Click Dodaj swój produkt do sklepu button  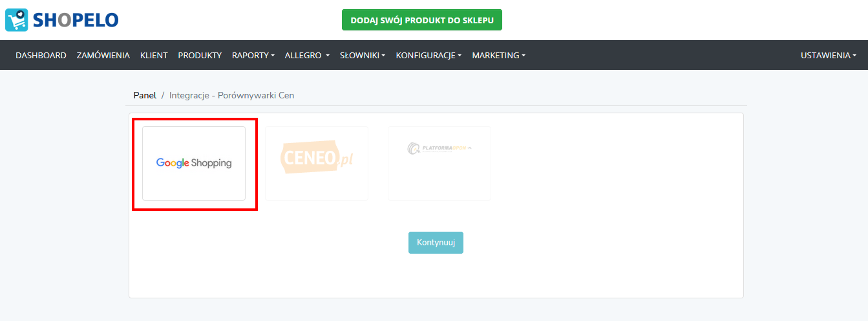[422, 20]
